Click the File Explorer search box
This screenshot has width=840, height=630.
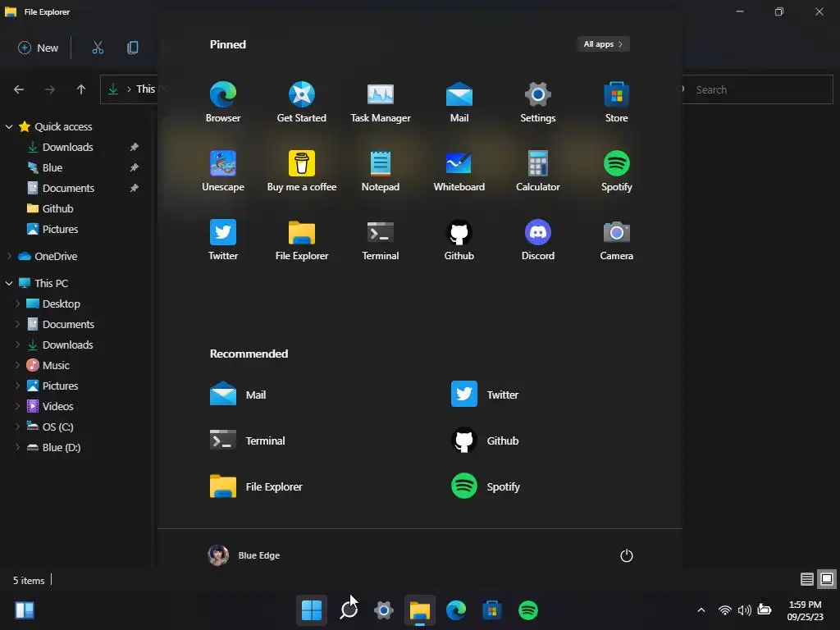[756, 89]
